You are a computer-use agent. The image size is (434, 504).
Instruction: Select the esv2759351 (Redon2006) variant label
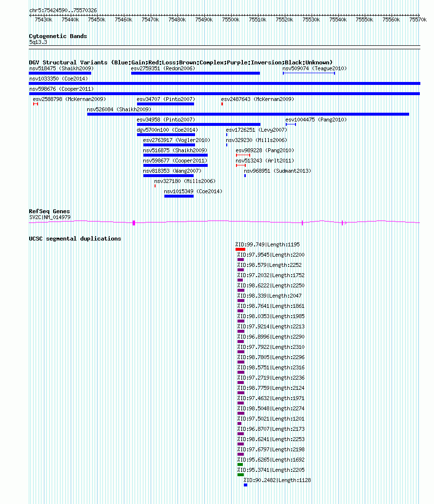coord(163,68)
